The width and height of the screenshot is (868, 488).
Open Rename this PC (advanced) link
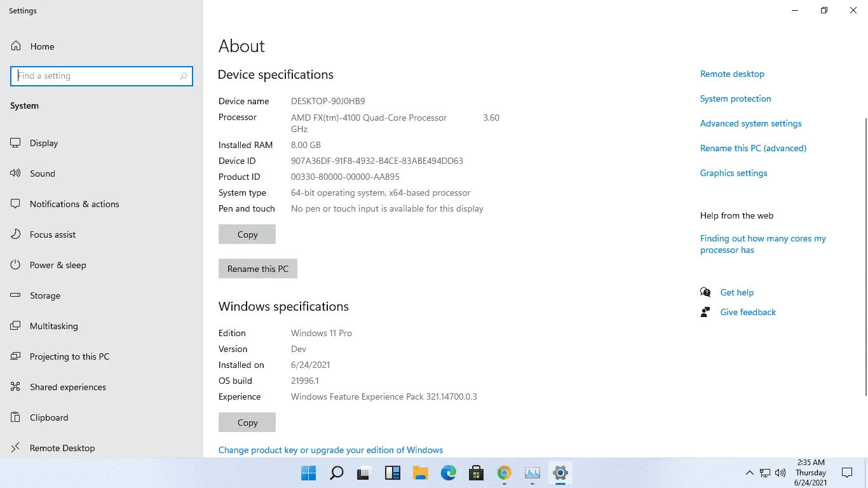tap(753, 148)
